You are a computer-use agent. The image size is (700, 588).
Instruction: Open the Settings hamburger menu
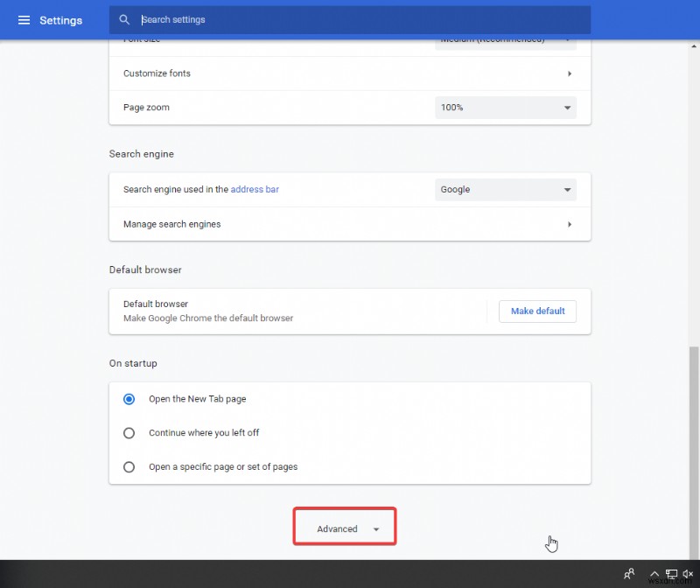pos(24,19)
